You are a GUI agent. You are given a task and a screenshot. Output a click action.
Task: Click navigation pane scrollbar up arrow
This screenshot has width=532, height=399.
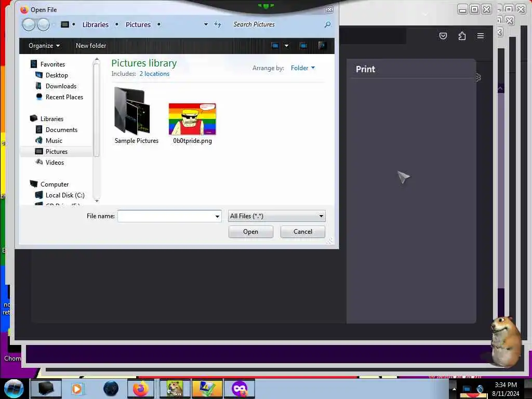click(97, 60)
